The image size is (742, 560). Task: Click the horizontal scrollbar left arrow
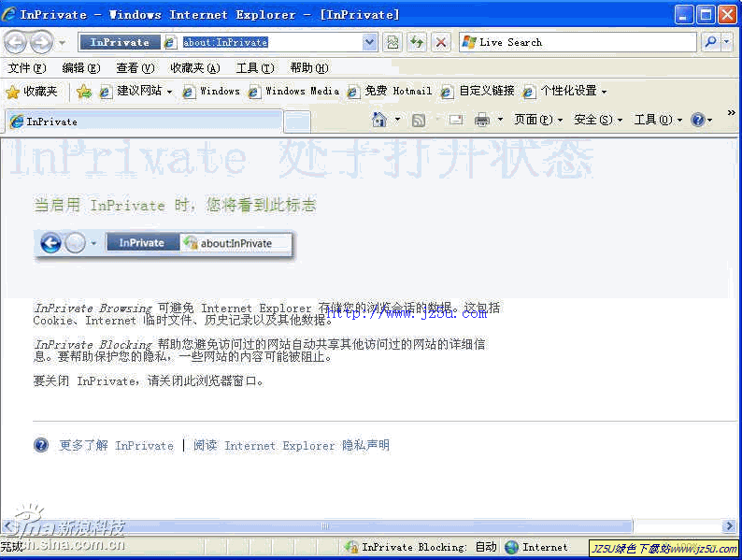tap(7, 526)
